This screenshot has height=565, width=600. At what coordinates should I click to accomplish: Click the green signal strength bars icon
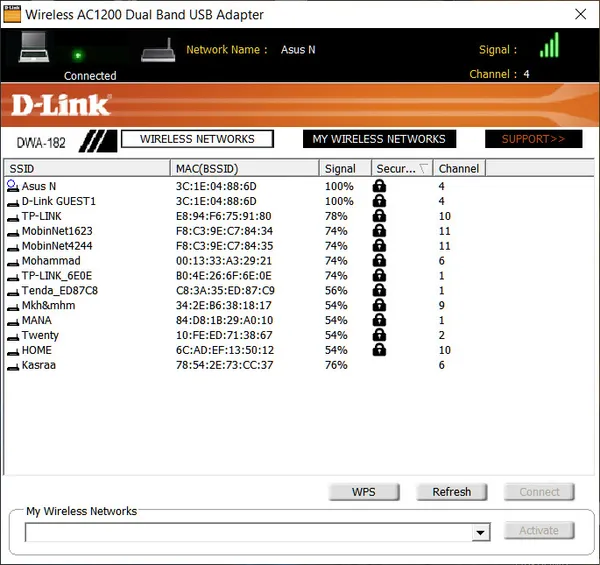pyautogui.click(x=549, y=45)
